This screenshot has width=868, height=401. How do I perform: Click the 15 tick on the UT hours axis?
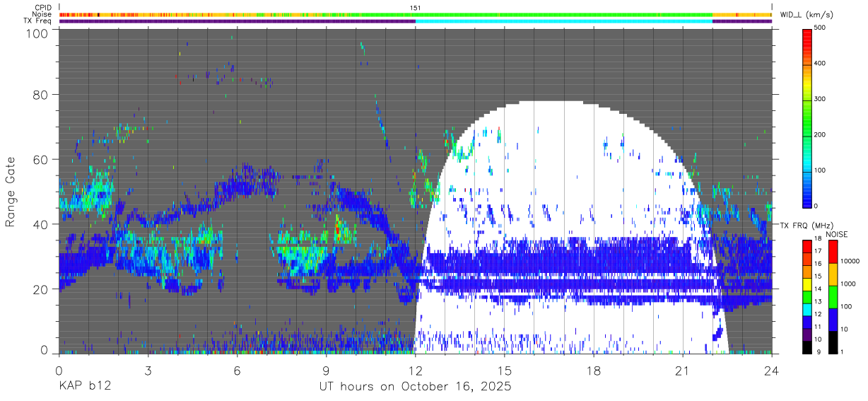click(x=504, y=370)
